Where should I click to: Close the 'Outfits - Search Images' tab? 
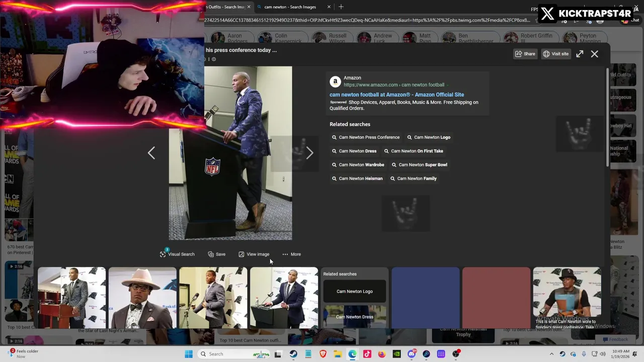[249, 7]
